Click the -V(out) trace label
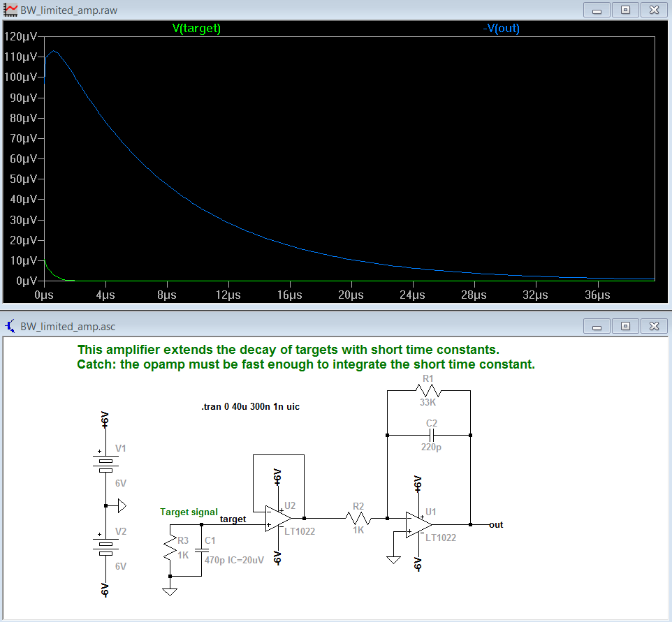Viewport: 672px width, 622px height. click(501, 29)
